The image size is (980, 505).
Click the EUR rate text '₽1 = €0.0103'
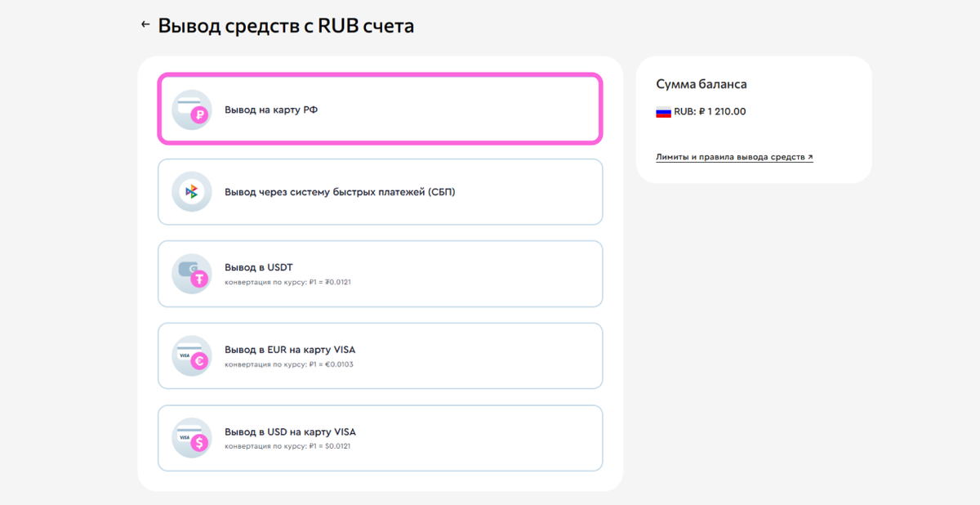(x=332, y=364)
